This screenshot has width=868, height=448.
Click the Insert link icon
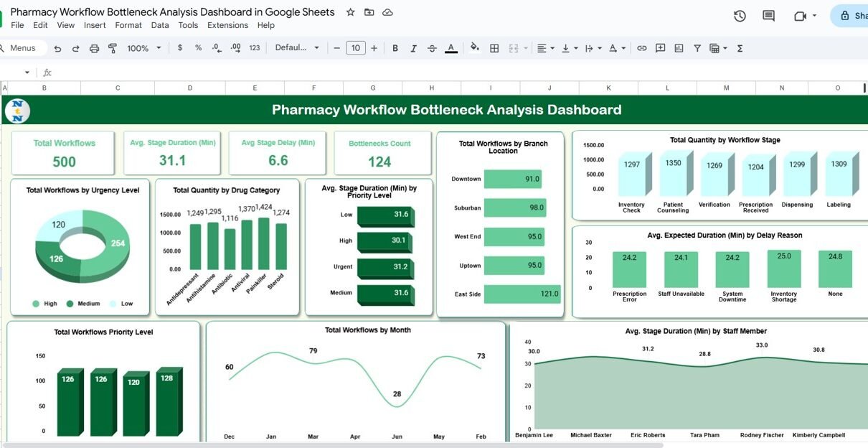pos(642,48)
